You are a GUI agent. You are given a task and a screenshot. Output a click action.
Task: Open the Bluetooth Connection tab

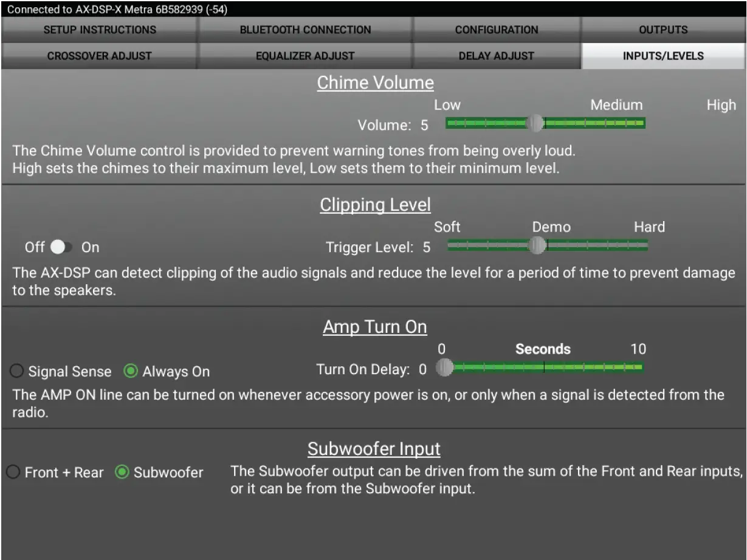(x=306, y=29)
